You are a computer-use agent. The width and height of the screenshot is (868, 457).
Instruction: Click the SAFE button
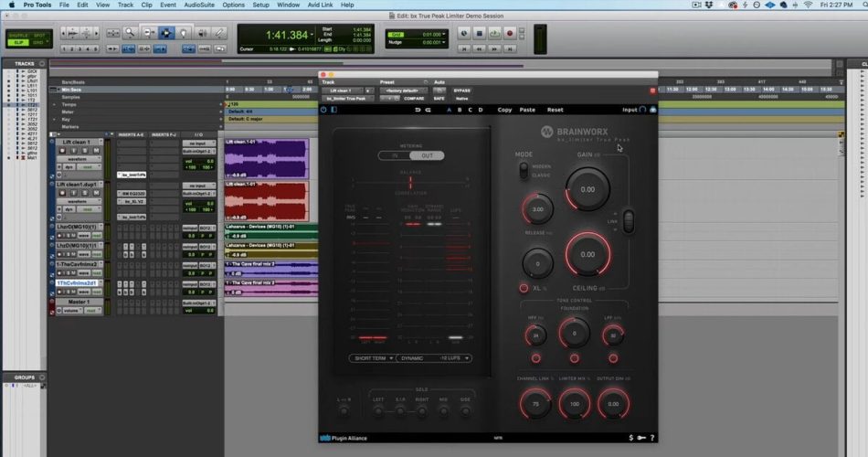tap(439, 99)
